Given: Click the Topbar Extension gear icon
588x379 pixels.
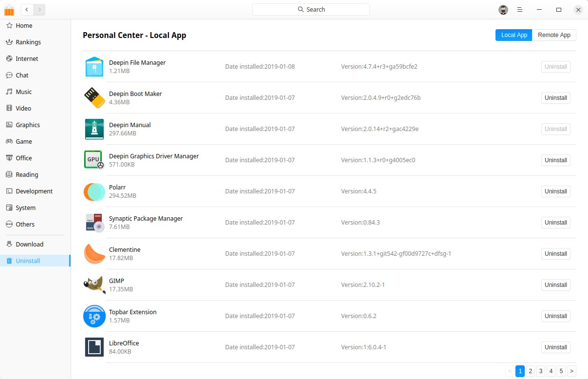Looking at the screenshot, I should tap(94, 316).
